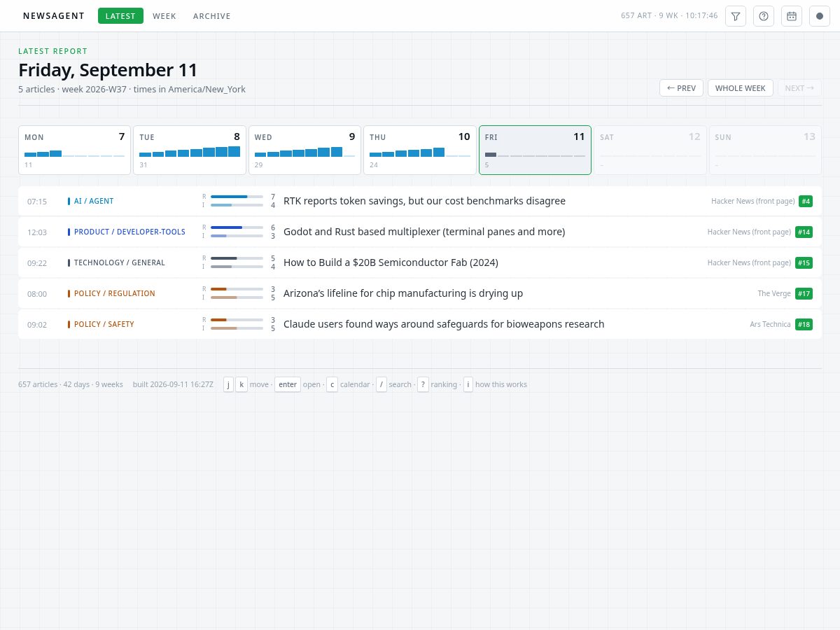Screen dimensions: 840x630
Task: Click the j key hint in footer
Action: pyautogui.click(x=229, y=384)
